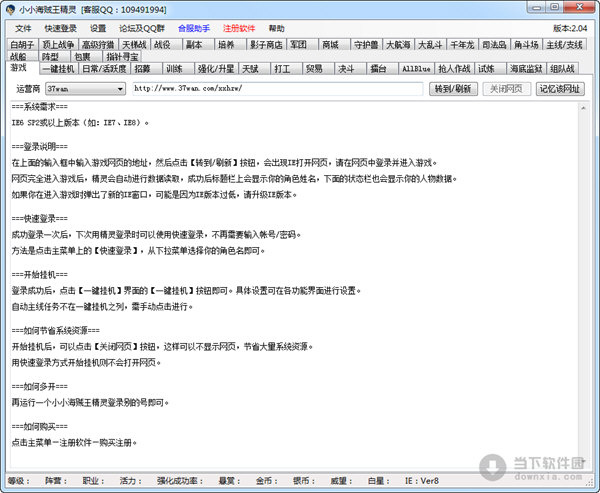Switch to the 日常/活跃度 tab
600x493 pixels.
[104, 69]
